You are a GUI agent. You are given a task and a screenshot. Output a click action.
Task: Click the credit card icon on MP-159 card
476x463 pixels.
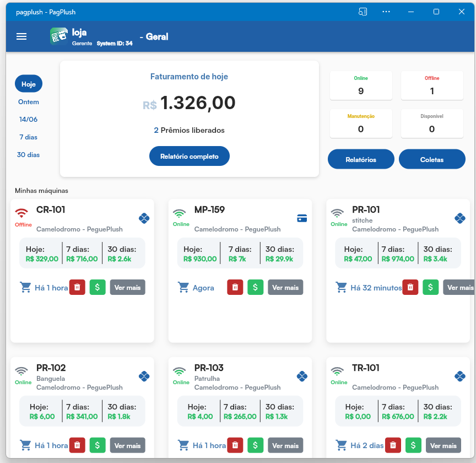[x=302, y=218]
